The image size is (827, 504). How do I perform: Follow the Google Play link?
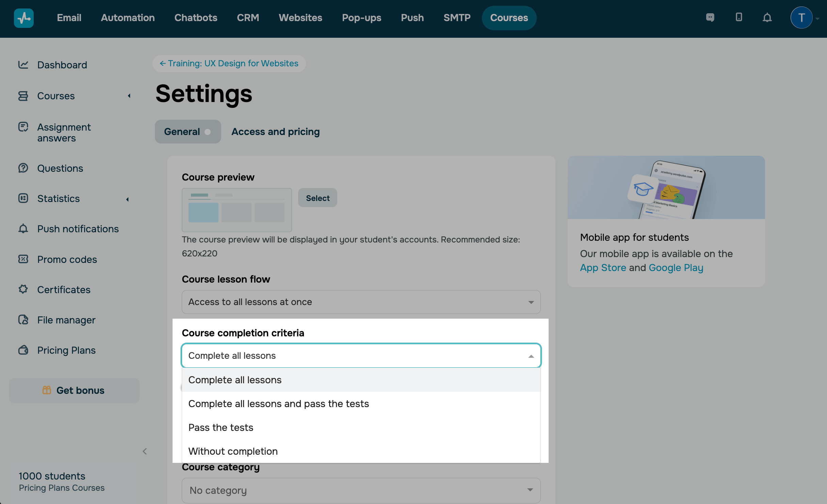pos(676,268)
